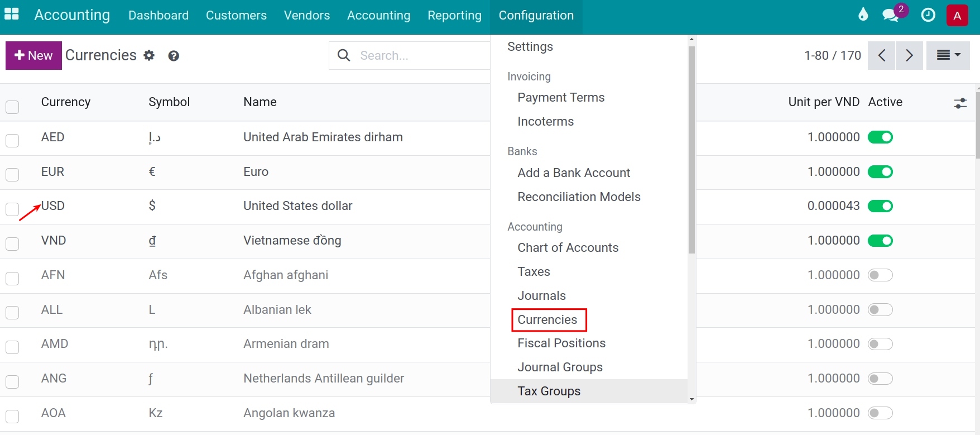Open the conversations chat icon with badge
The height and width of the screenshot is (435, 980).
pos(891,16)
